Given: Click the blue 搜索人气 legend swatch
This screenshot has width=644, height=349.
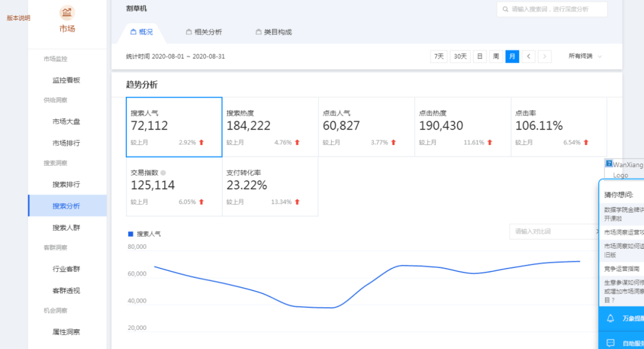Looking at the screenshot, I should click(x=131, y=234).
